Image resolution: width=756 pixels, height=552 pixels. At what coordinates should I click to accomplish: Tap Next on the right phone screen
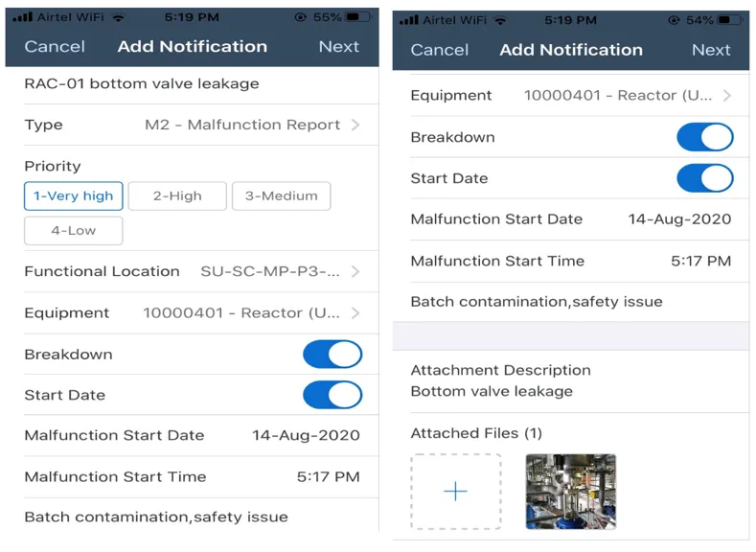(711, 50)
